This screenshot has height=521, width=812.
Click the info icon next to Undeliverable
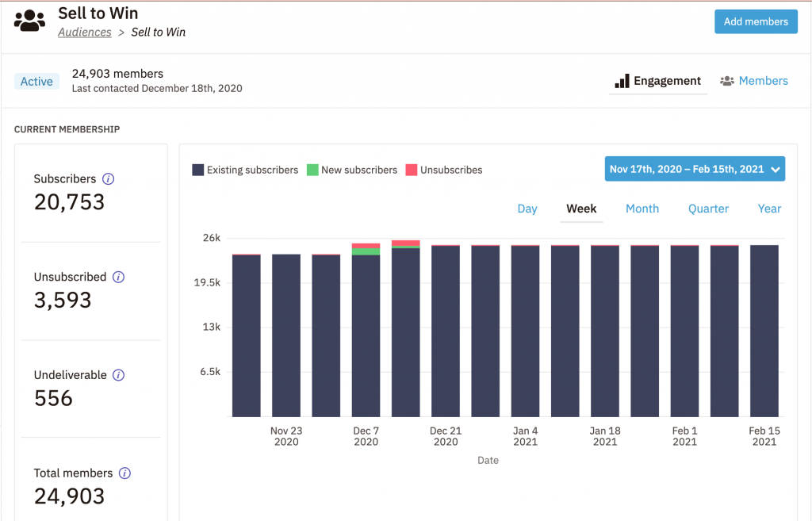[119, 375]
